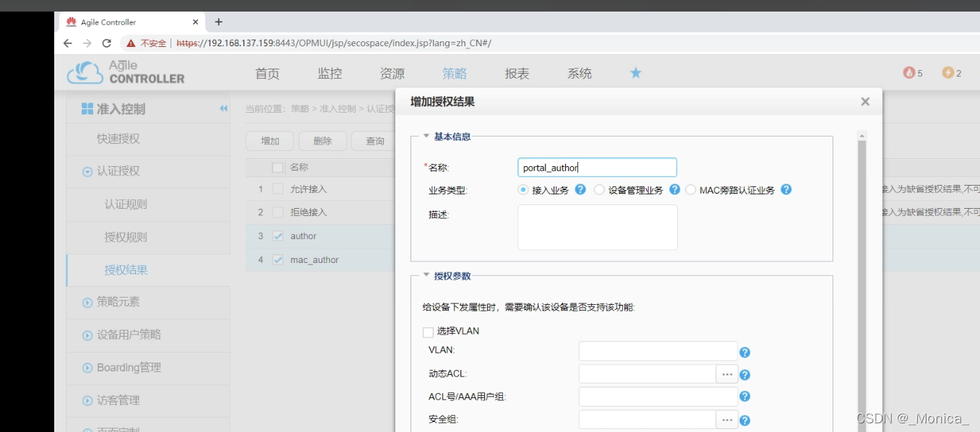Open help icon beside ACL号/AAA用户组 field

pyautogui.click(x=745, y=397)
